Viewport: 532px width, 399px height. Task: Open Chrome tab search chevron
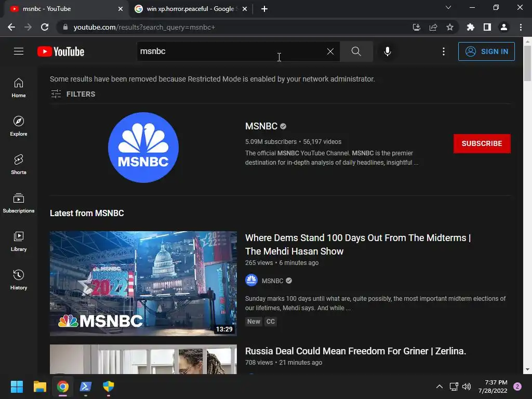pos(448,7)
